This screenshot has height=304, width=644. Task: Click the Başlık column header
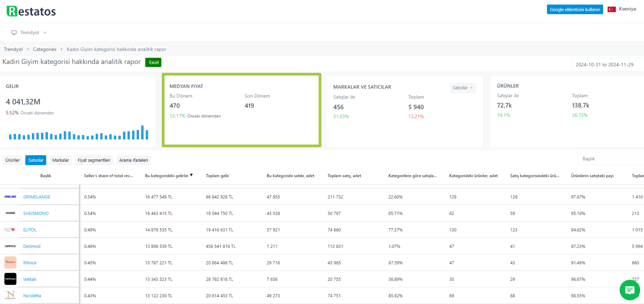pyautogui.click(x=46, y=176)
